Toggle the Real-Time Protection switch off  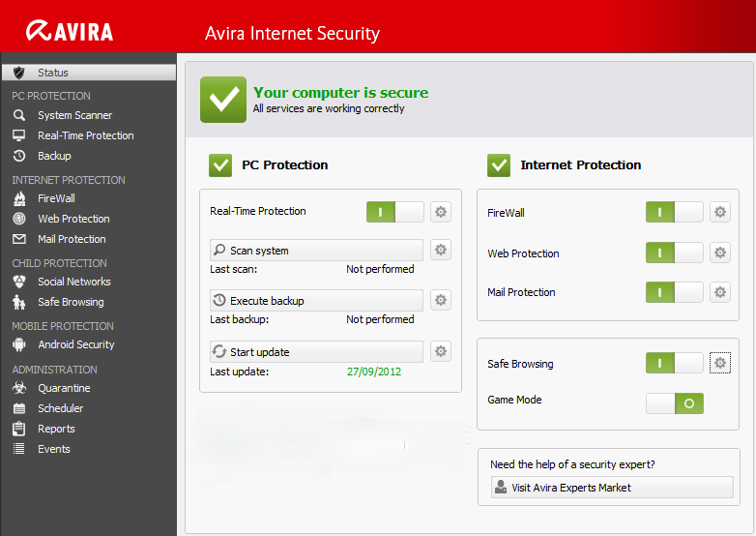pyautogui.click(x=394, y=212)
